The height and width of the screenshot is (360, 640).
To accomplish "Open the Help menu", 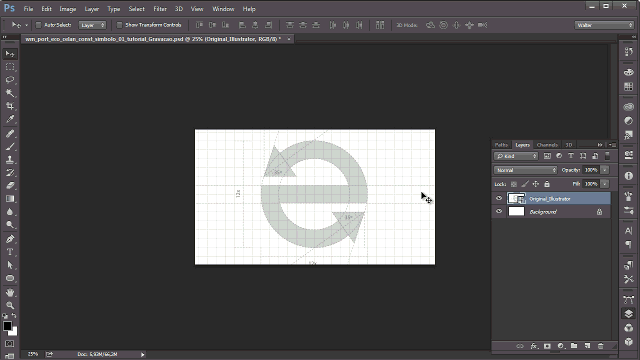I will pyautogui.click(x=249, y=9).
